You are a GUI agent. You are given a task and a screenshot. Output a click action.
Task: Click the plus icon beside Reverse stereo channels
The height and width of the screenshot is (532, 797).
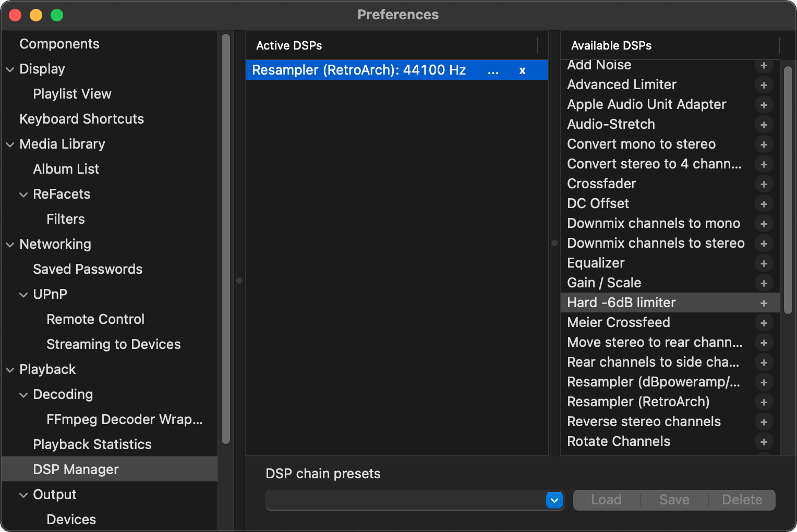coord(764,422)
